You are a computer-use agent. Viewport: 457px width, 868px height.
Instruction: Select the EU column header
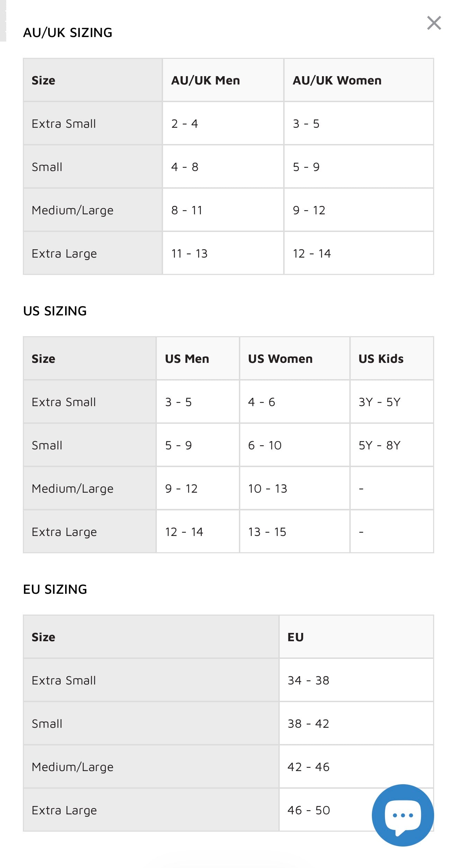356,637
